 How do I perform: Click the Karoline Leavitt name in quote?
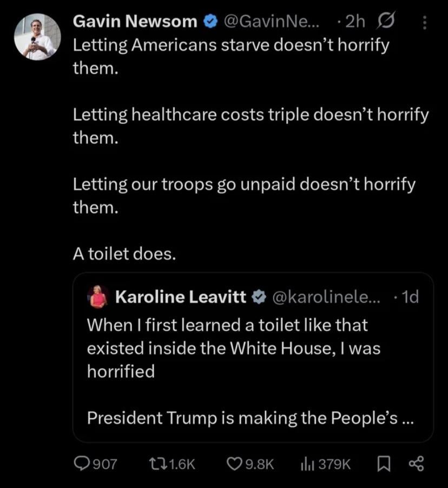coord(181,296)
